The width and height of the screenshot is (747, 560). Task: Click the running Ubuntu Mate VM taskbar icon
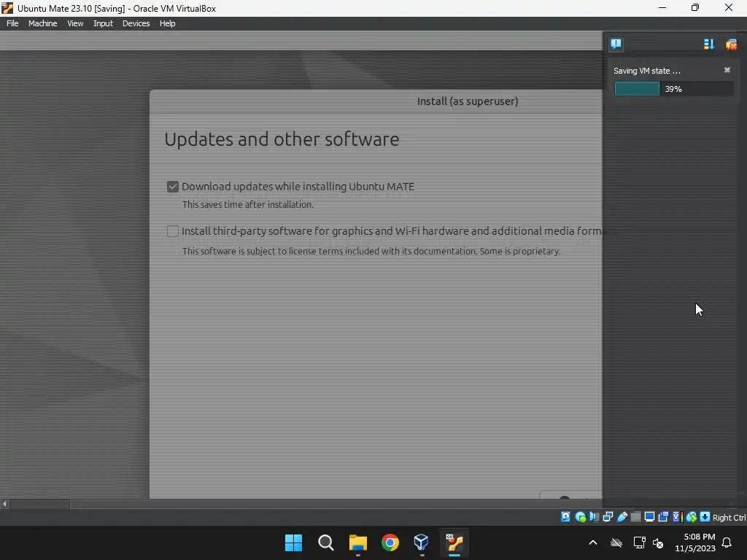[x=454, y=542]
